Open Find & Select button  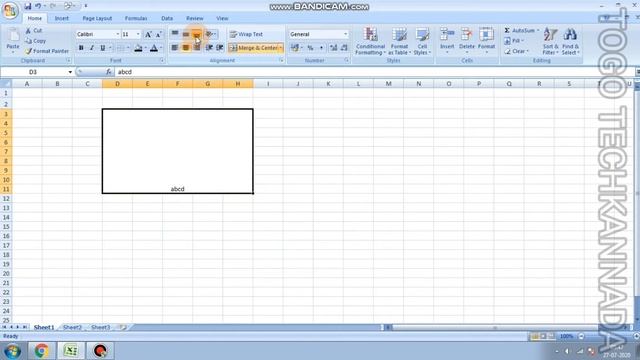click(x=570, y=41)
